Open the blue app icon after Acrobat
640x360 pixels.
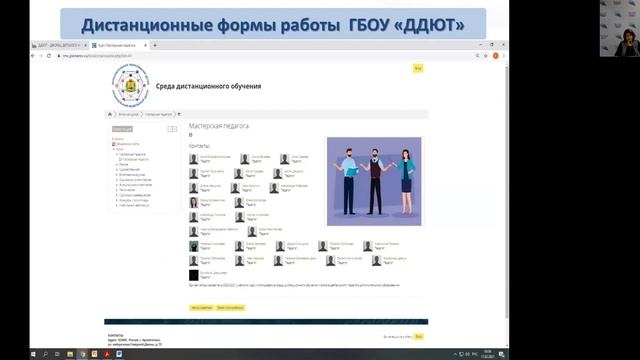(119, 354)
